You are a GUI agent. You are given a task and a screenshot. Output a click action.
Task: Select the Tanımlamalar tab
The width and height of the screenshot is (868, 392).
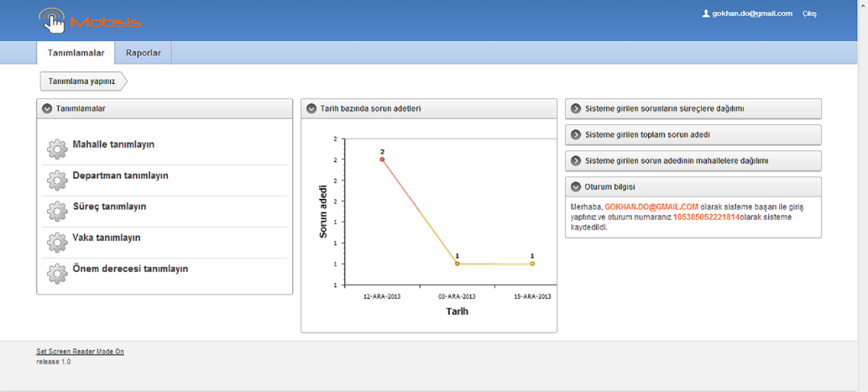76,53
